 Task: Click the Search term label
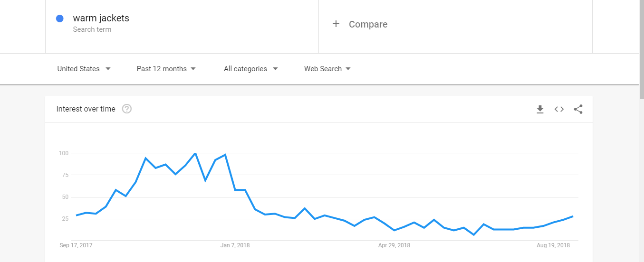point(92,29)
